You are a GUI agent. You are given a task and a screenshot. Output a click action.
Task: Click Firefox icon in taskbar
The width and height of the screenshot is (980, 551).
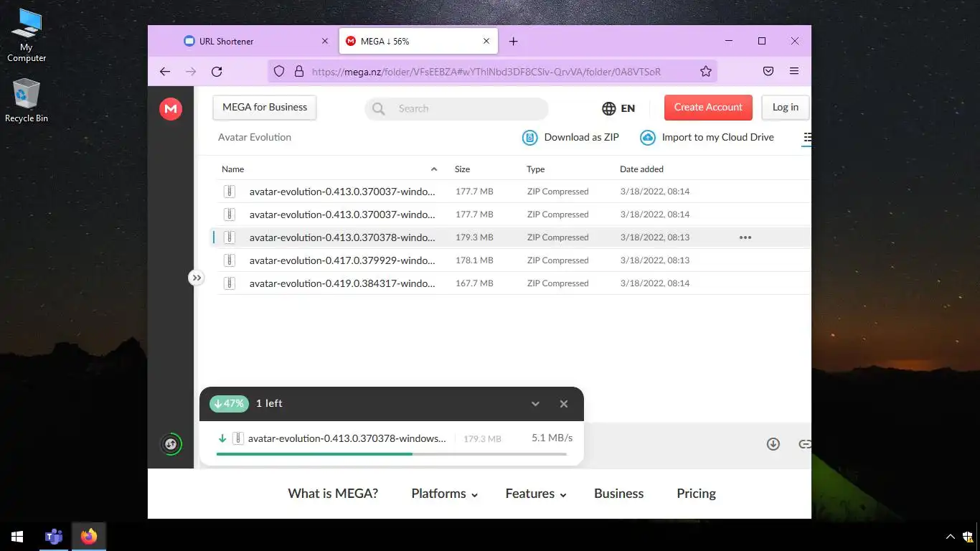point(89,537)
